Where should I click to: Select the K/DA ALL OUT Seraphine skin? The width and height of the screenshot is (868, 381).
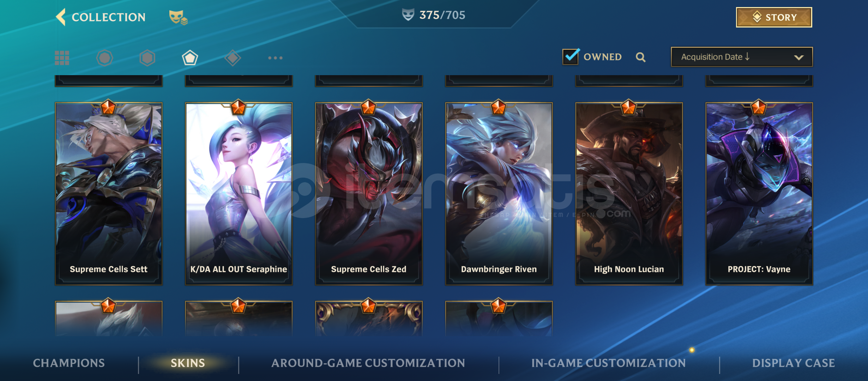click(x=239, y=193)
